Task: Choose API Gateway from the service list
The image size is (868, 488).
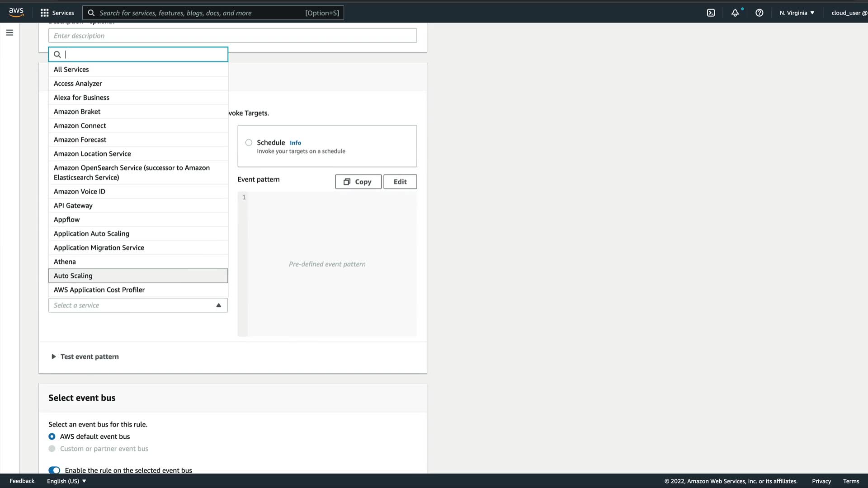Action: (73, 206)
